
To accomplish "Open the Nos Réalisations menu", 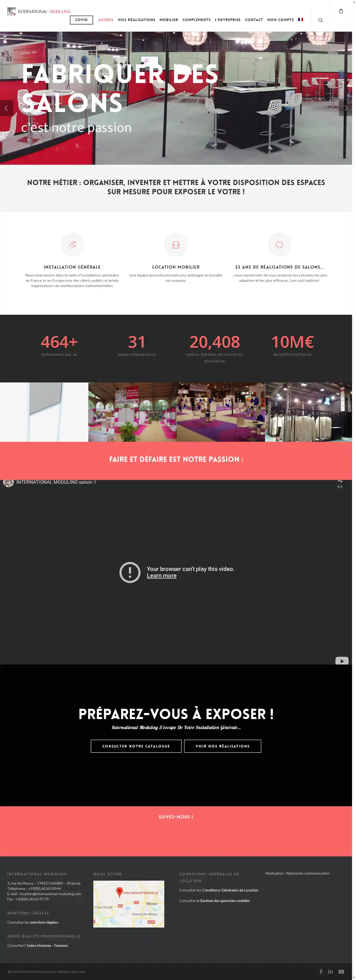I will click(x=136, y=20).
